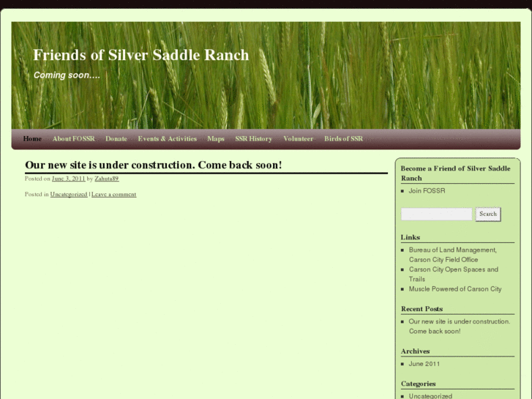Click the Friends of Silver Saddle Ranch title
532x399 pixels.
pyautogui.click(x=141, y=55)
